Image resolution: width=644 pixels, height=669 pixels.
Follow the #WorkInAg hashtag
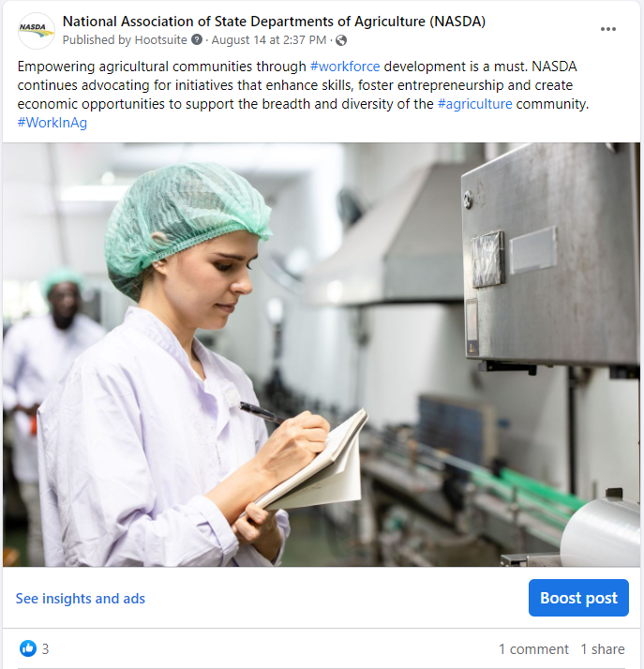click(x=52, y=123)
